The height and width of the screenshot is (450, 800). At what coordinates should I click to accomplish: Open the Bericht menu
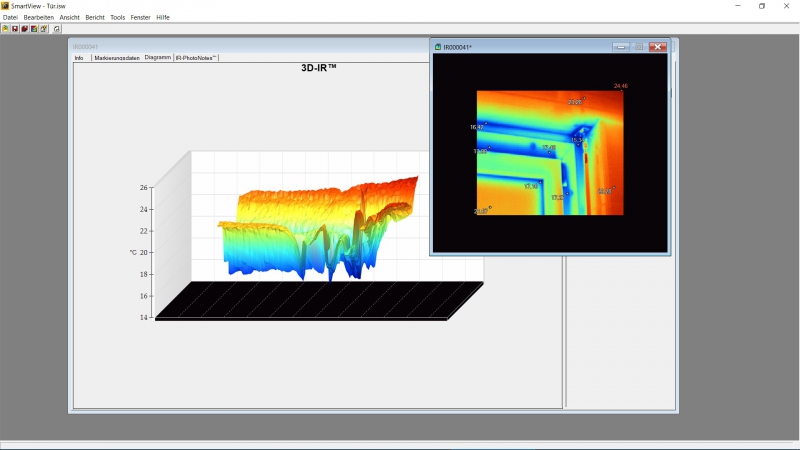[x=95, y=17]
